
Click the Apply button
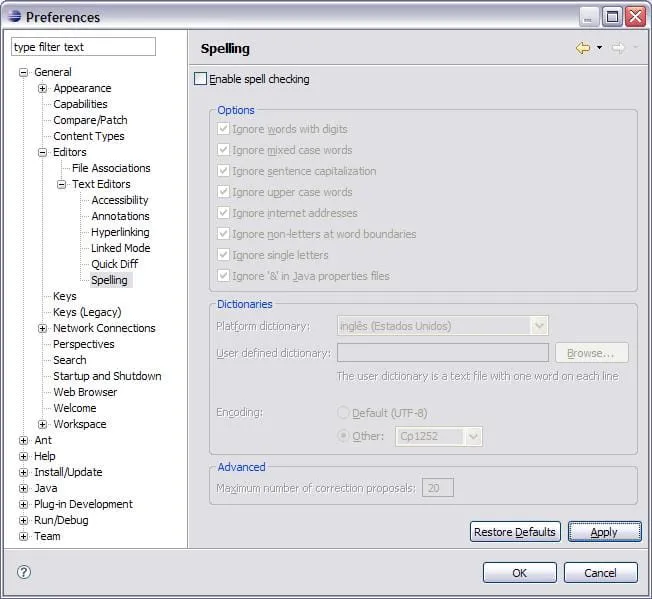pyautogui.click(x=605, y=532)
